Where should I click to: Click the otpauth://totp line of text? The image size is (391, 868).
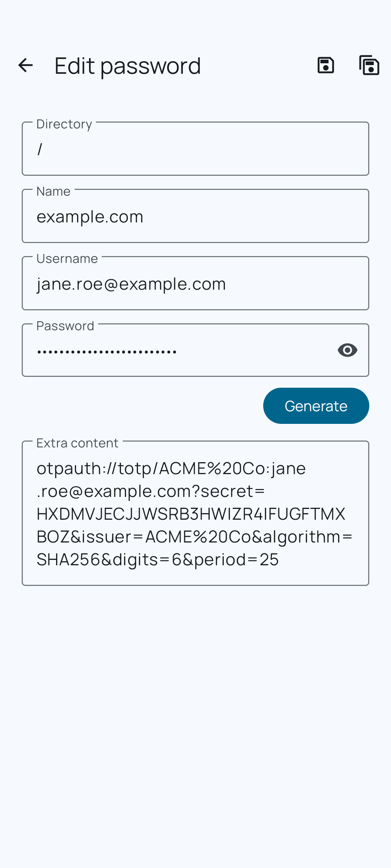pos(171,468)
